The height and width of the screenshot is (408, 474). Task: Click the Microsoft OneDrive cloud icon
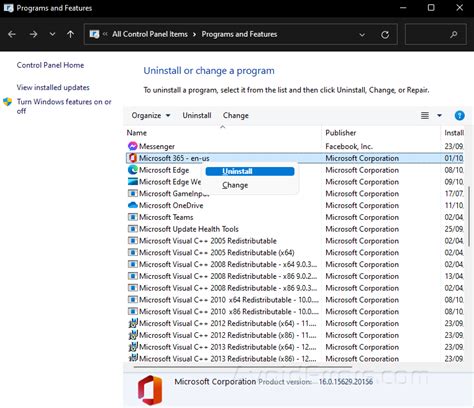133,205
